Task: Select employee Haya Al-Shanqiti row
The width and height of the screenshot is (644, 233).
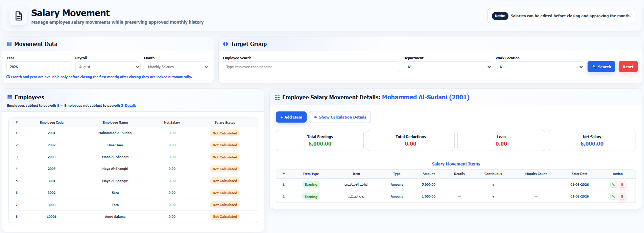Action: pos(133,169)
